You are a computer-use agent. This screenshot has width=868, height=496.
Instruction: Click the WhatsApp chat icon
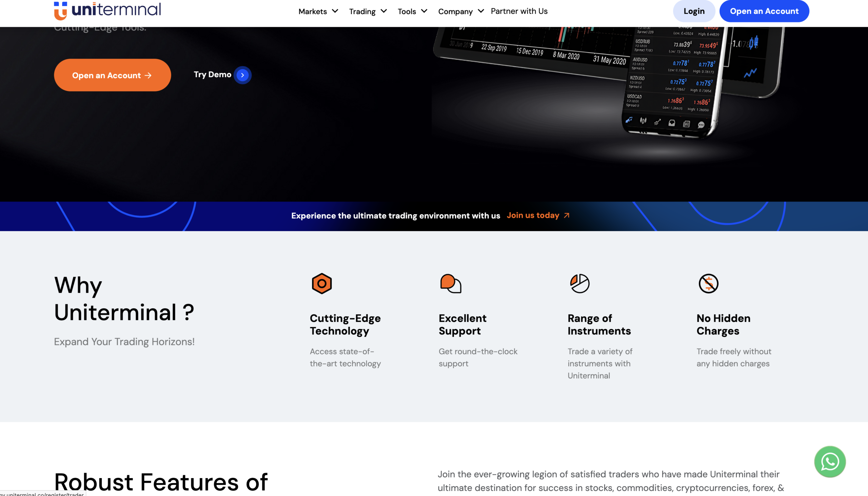tap(829, 461)
